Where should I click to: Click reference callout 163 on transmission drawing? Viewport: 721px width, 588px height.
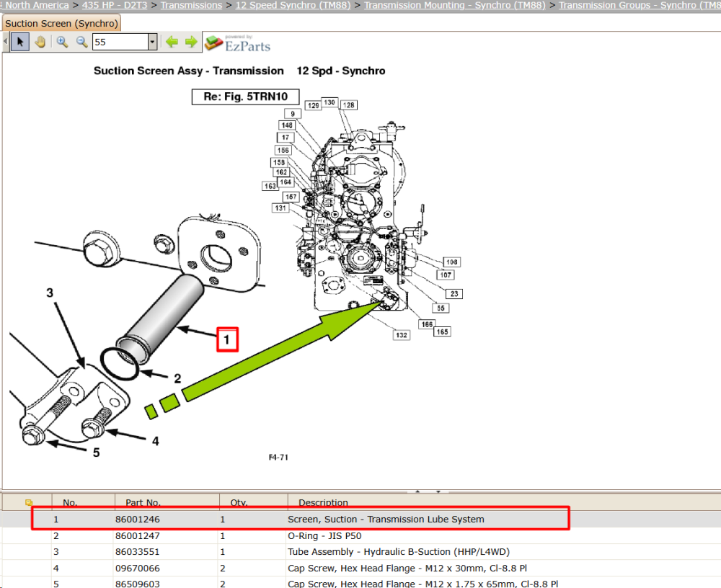pos(270,186)
